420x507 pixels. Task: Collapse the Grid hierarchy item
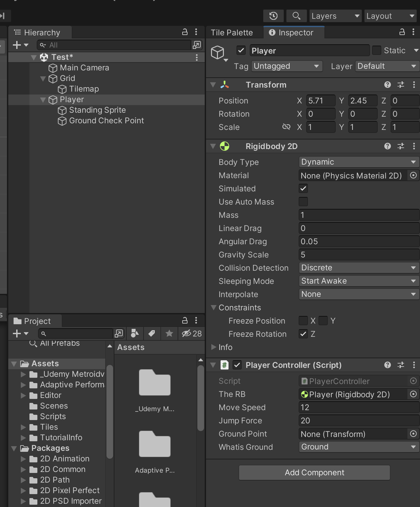[43, 78]
